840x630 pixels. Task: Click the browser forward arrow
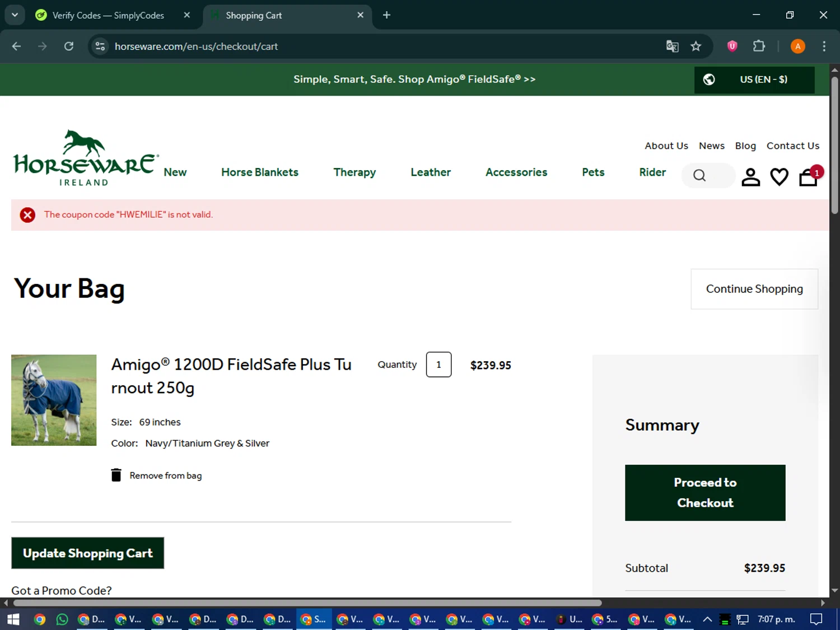(x=43, y=46)
